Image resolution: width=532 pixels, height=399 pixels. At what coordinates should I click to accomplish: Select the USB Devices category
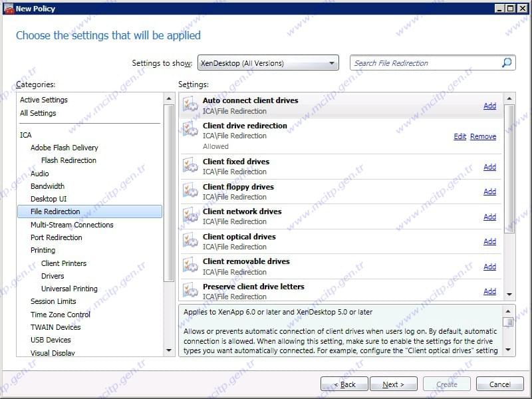pyautogui.click(x=51, y=340)
